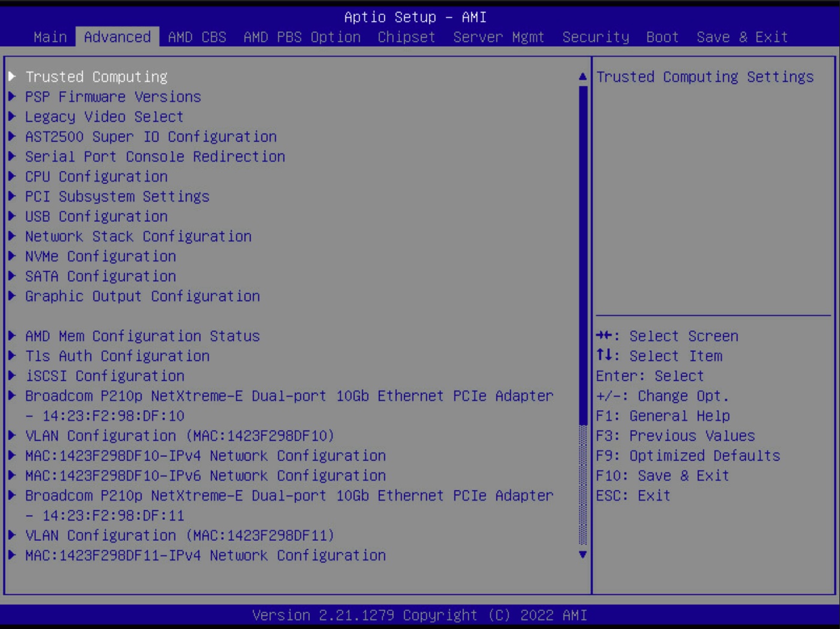The image size is (840, 629).
Task: Open VLAN Configuration (MAC:1423F298DF11)
Action: pos(180,535)
